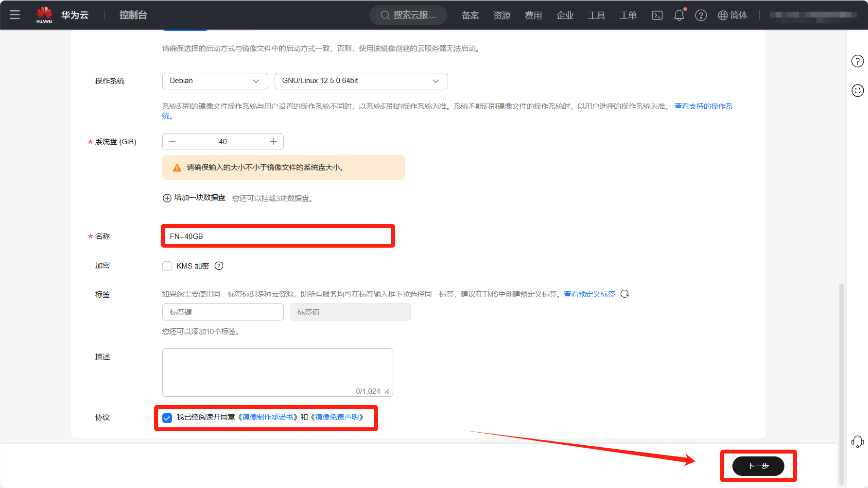Expand the Debian operating system dropdown
868x488 pixels.
(x=215, y=81)
